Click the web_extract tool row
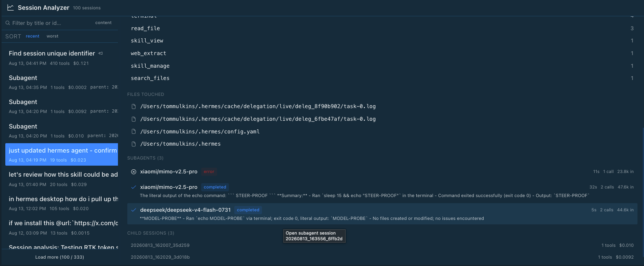The image size is (644, 266). (x=382, y=53)
